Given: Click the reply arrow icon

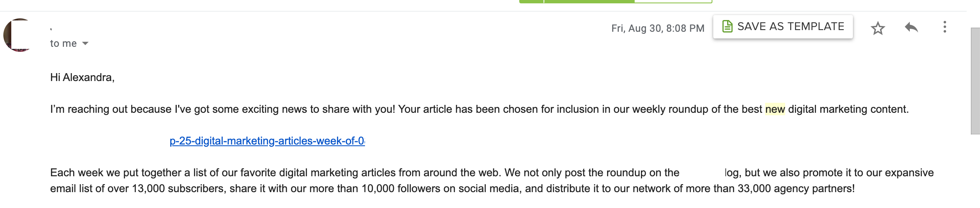Looking at the screenshot, I should pos(911,28).
